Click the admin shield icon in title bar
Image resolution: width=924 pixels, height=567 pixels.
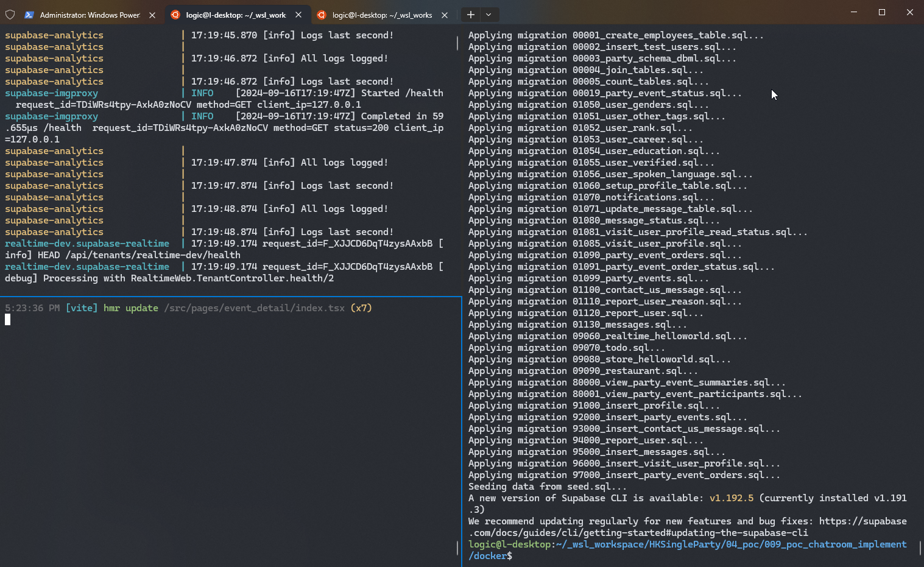pos(10,15)
